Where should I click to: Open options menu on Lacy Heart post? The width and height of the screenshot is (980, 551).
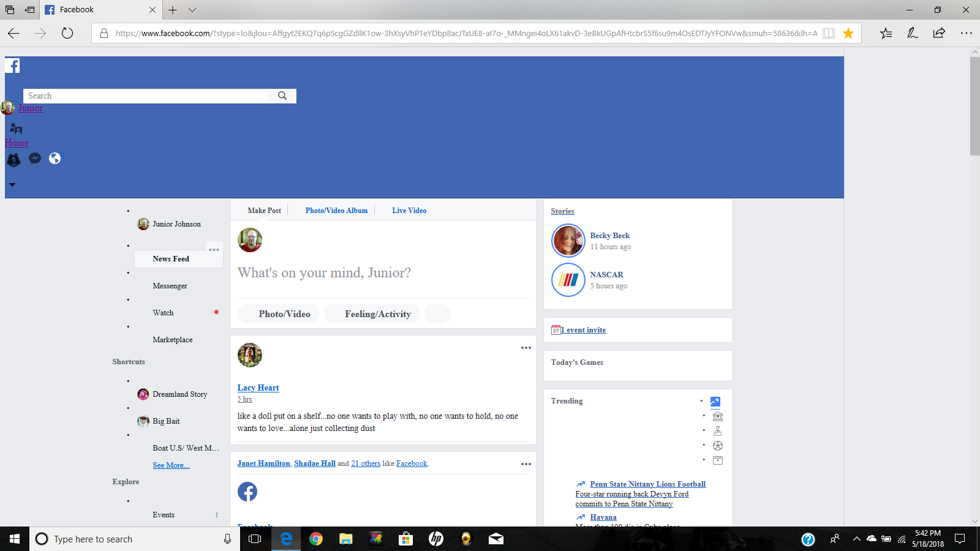(526, 348)
